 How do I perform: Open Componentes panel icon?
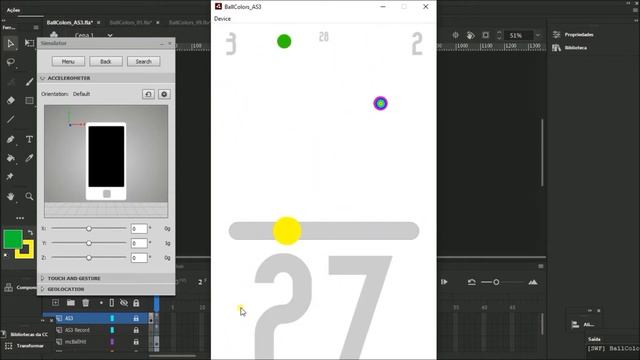pyautogui.click(x=9, y=287)
